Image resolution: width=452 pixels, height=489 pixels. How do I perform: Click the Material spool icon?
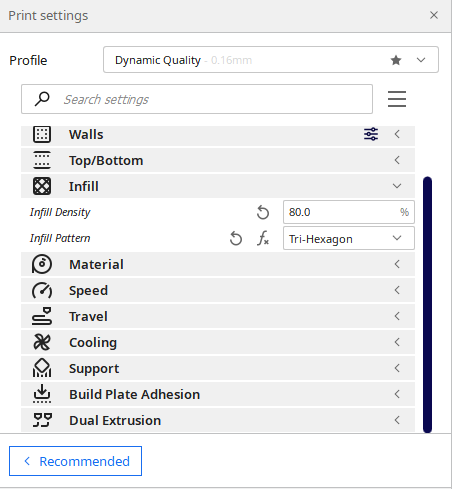(42, 264)
